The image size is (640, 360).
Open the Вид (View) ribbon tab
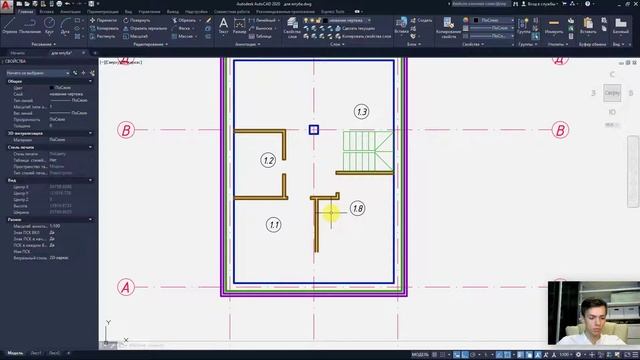click(128, 12)
